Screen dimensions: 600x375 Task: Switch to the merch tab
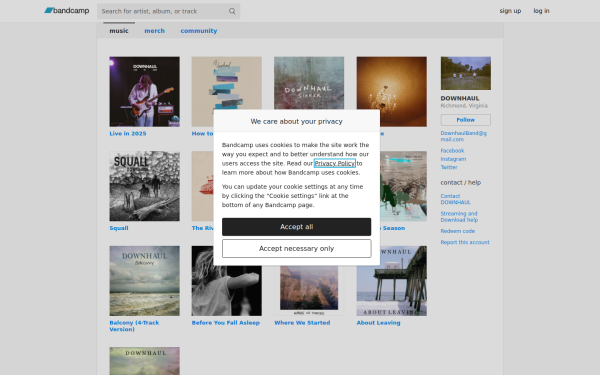155,31
